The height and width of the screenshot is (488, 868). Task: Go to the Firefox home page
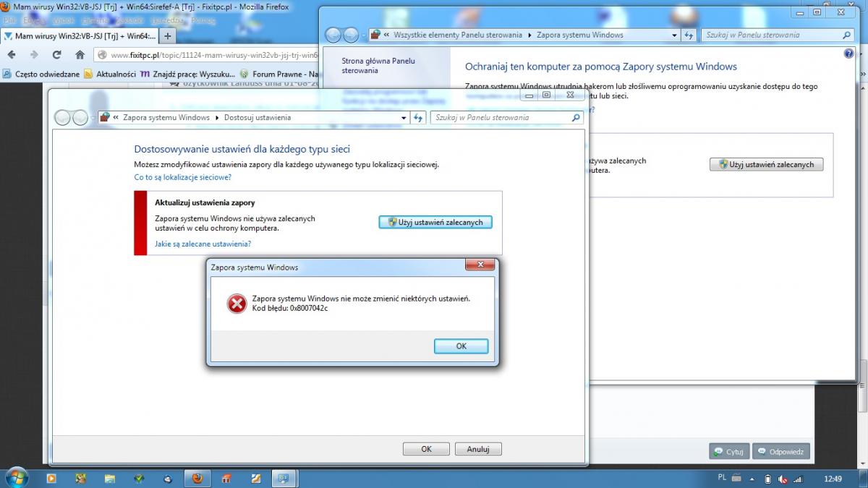tap(80, 54)
